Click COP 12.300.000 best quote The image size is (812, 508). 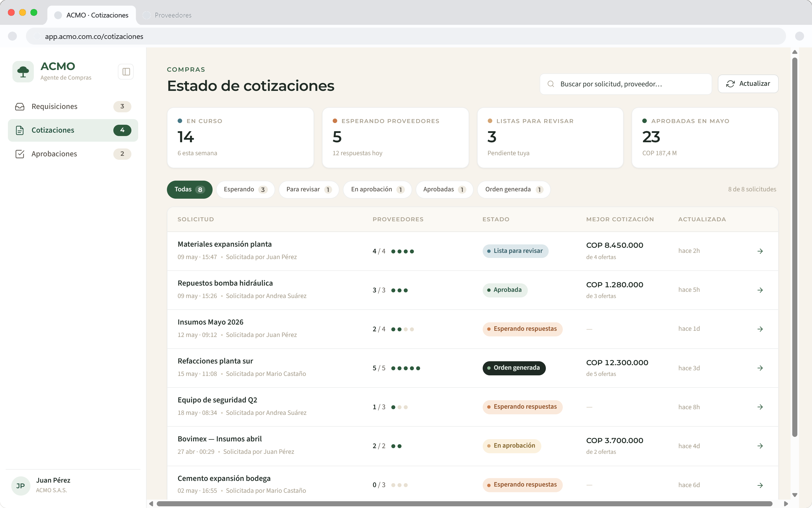click(617, 363)
